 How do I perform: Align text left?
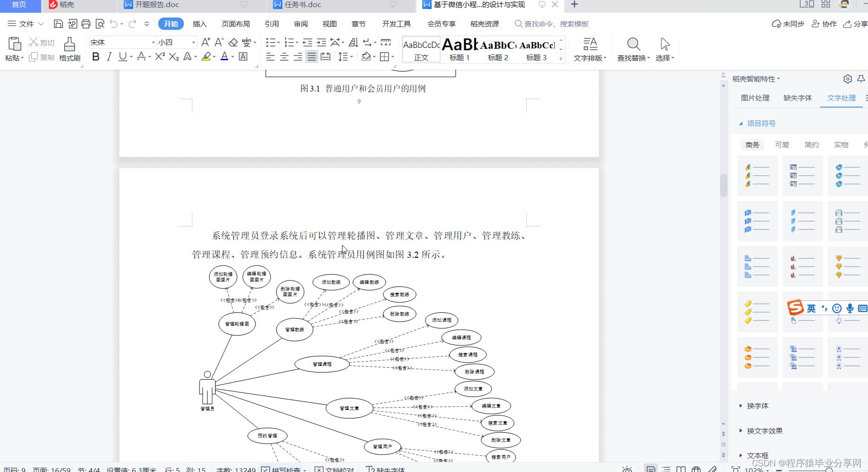point(271,56)
